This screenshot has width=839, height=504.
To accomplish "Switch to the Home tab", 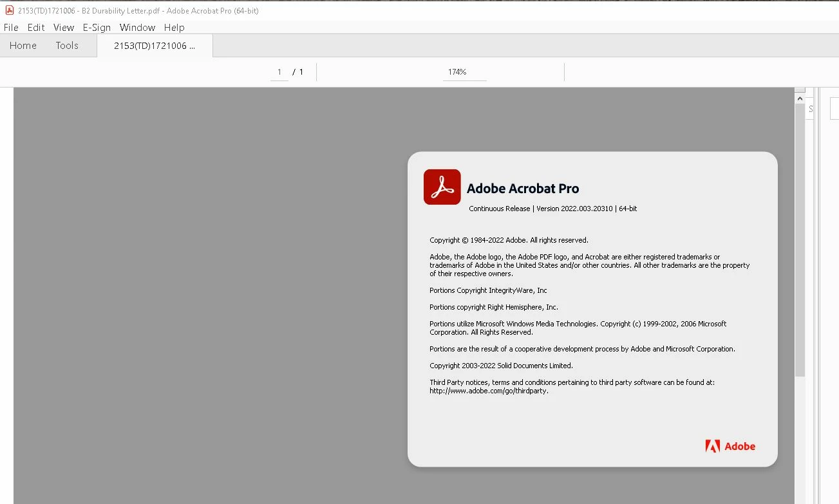I will 23,46.
